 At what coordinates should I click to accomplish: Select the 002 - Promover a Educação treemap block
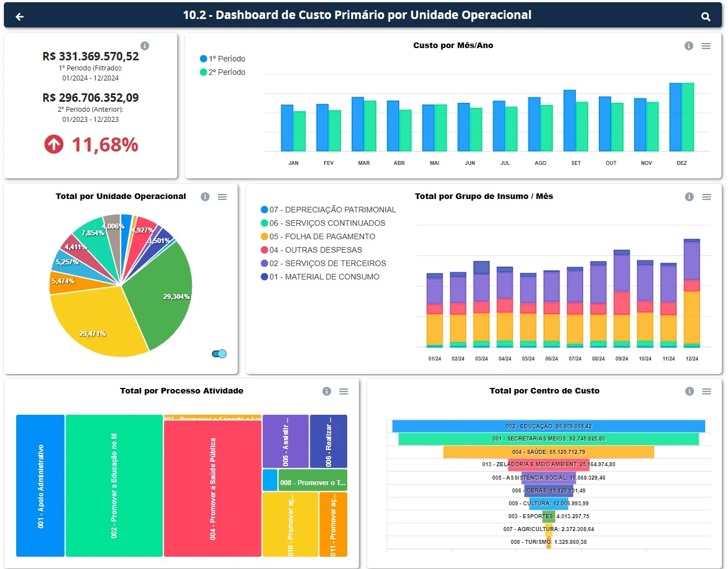114,486
